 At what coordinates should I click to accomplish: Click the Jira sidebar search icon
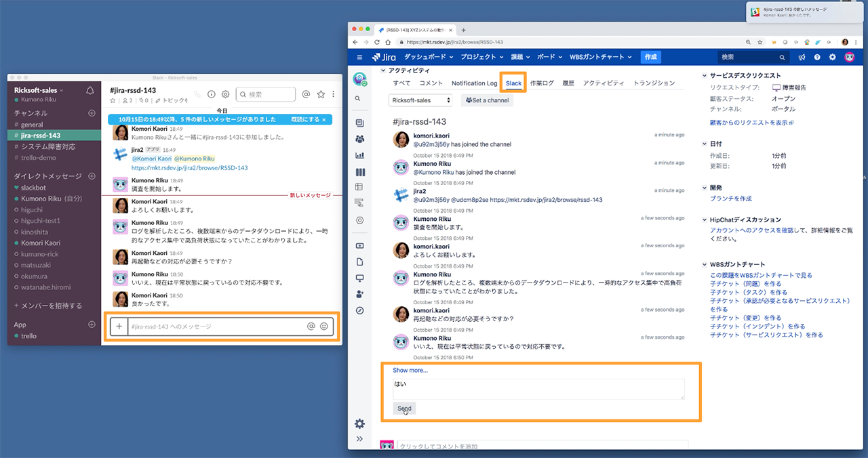tap(359, 99)
